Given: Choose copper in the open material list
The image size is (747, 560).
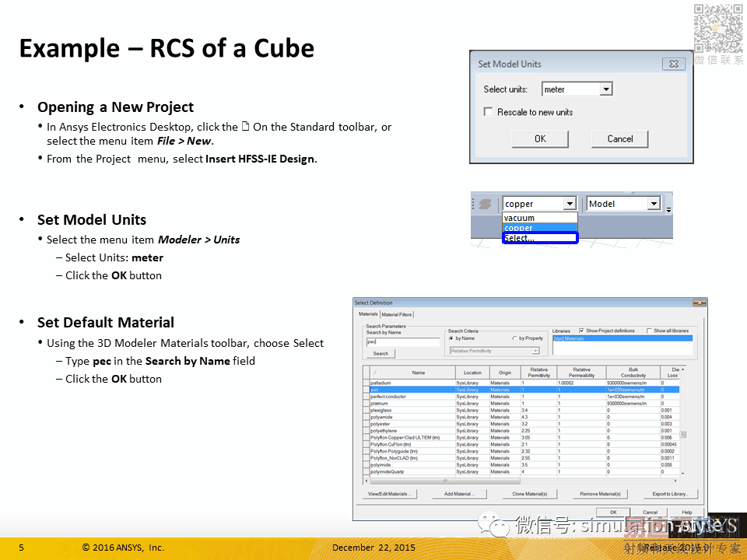Looking at the screenshot, I should click(x=540, y=228).
